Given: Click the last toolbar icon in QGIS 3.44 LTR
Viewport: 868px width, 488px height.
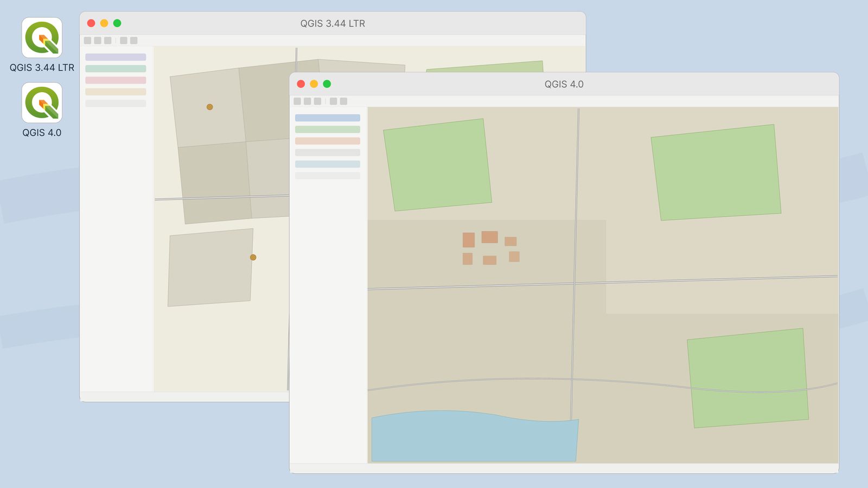Looking at the screenshot, I should (x=133, y=41).
